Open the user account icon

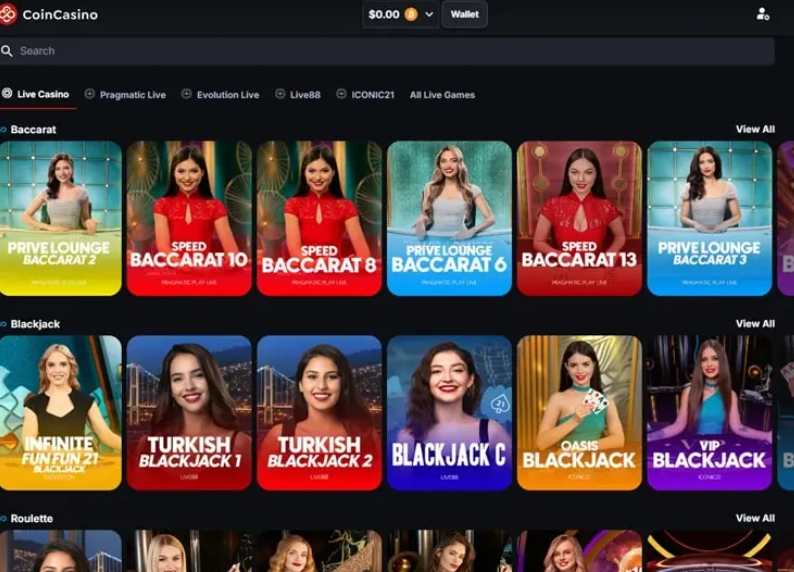[x=763, y=14]
